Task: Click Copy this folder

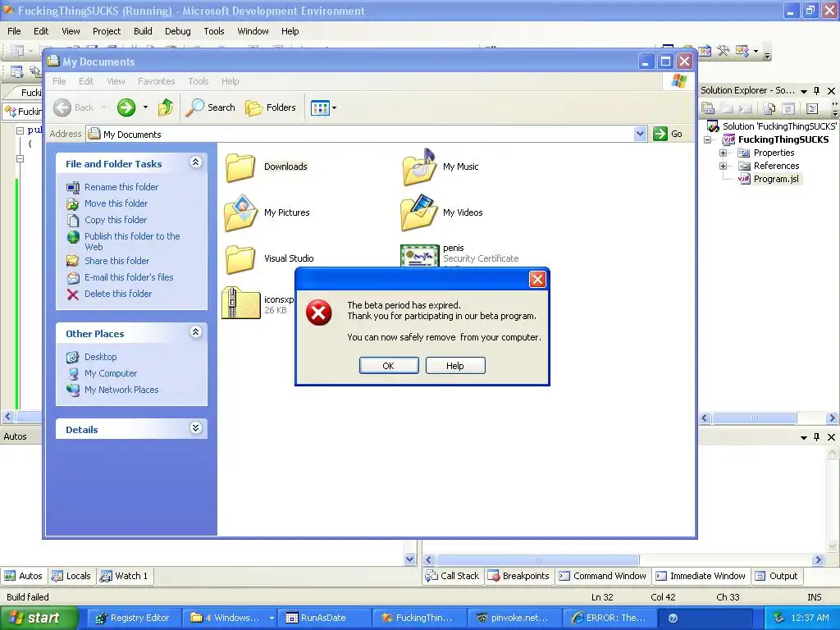Action: click(115, 220)
